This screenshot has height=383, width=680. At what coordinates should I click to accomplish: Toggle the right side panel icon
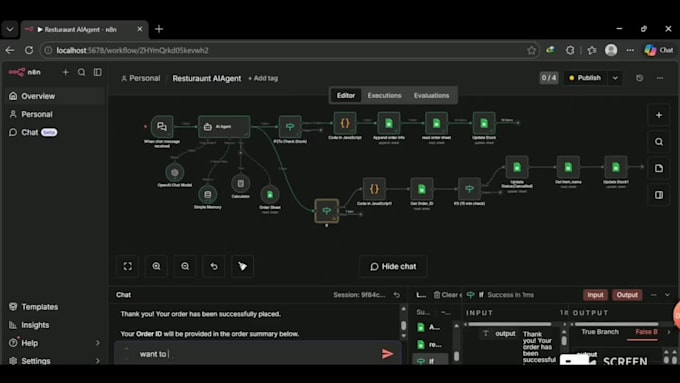tap(659, 195)
